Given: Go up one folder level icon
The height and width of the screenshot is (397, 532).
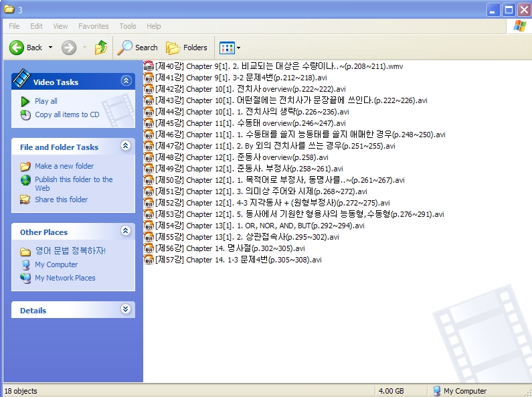Looking at the screenshot, I should pyautogui.click(x=101, y=48).
